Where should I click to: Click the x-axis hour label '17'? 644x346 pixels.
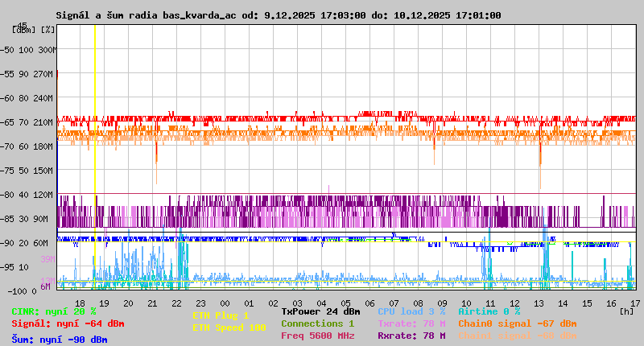click(x=635, y=303)
